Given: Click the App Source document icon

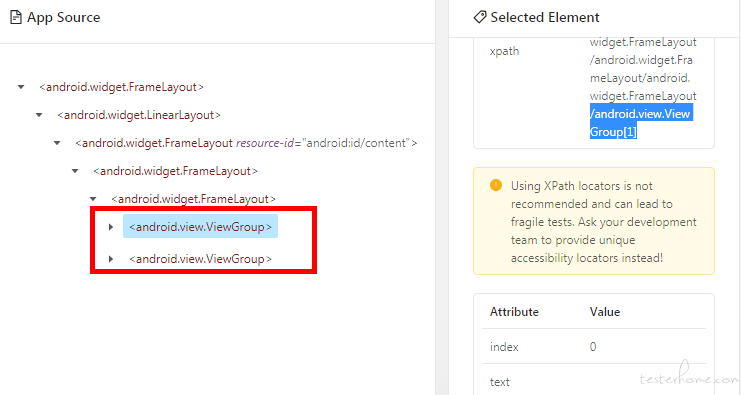Looking at the screenshot, I should click(x=16, y=17).
